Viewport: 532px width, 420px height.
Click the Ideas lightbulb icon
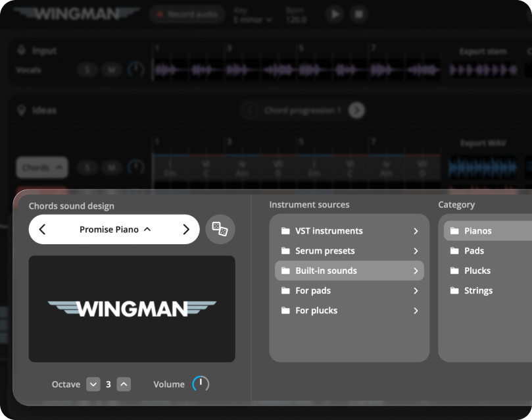click(x=22, y=111)
